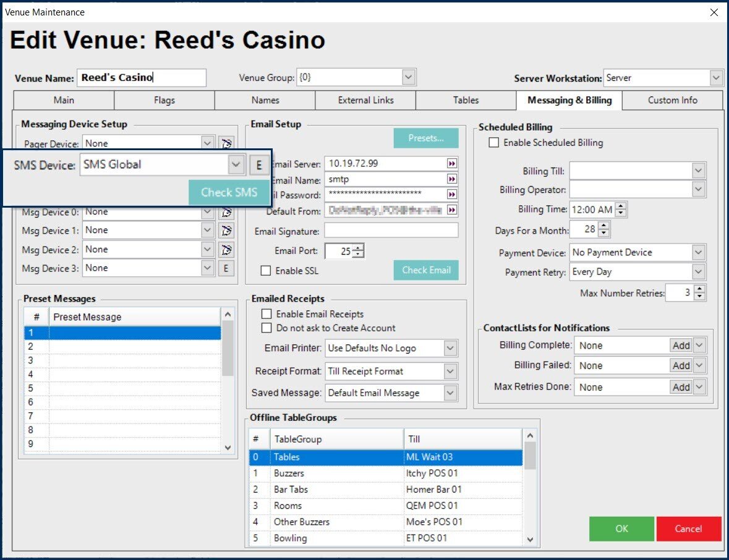Screen dimensions: 729x560
Task: Switch to the External Links tab
Action: (x=365, y=100)
